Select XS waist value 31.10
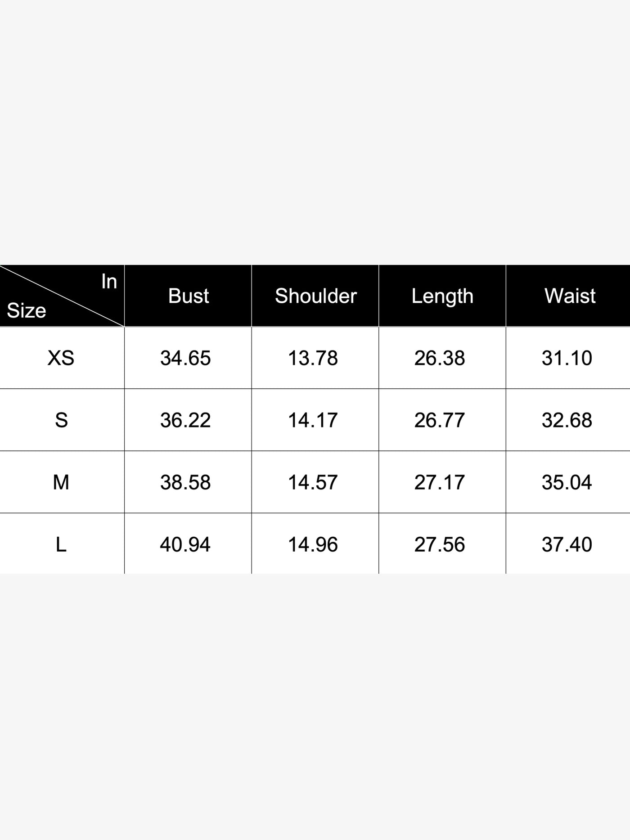Image resolution: width=630 pixels, height=840 pixels. 567,358
